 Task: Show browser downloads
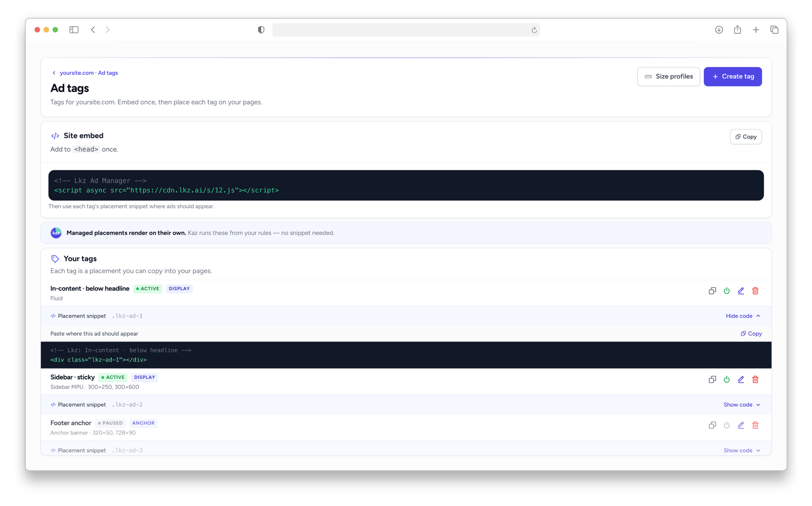click(x=719, y=30)
